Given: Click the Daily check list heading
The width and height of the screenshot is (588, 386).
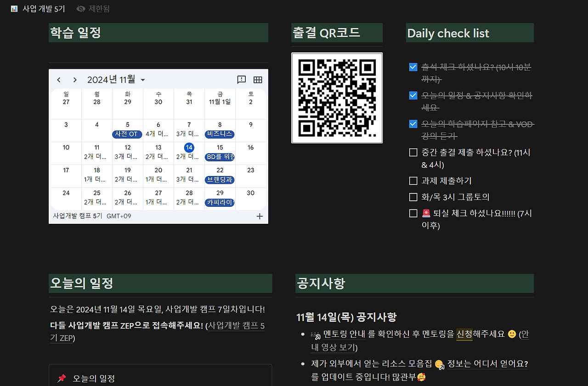Looking at the screenshot, I should click(470, 33).
